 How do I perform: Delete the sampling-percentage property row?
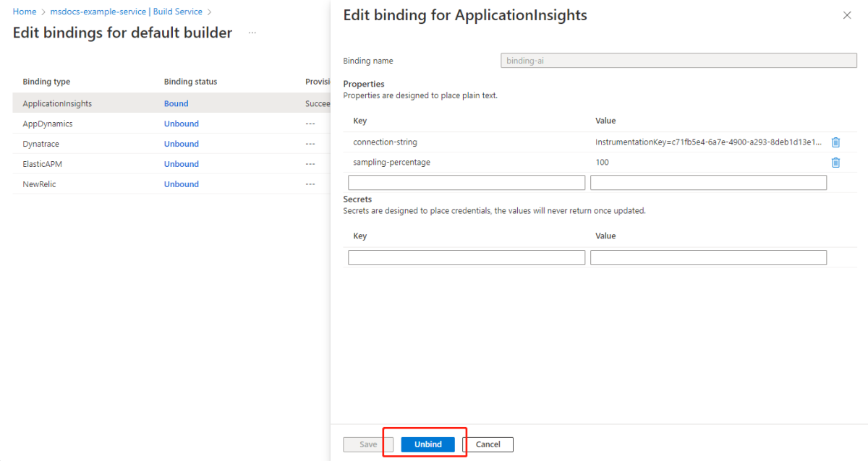click(835, 163)
